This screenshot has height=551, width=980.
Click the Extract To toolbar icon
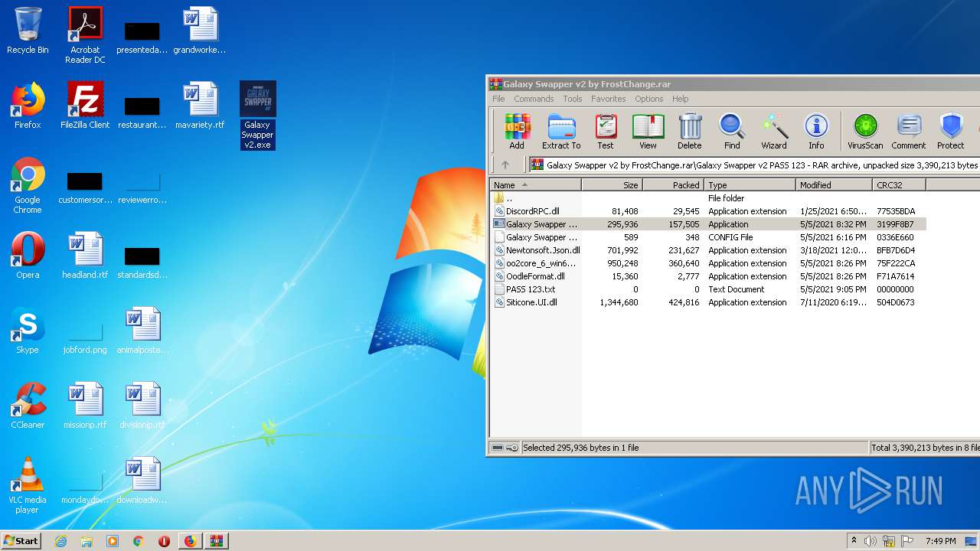click(x=561, y=131)
